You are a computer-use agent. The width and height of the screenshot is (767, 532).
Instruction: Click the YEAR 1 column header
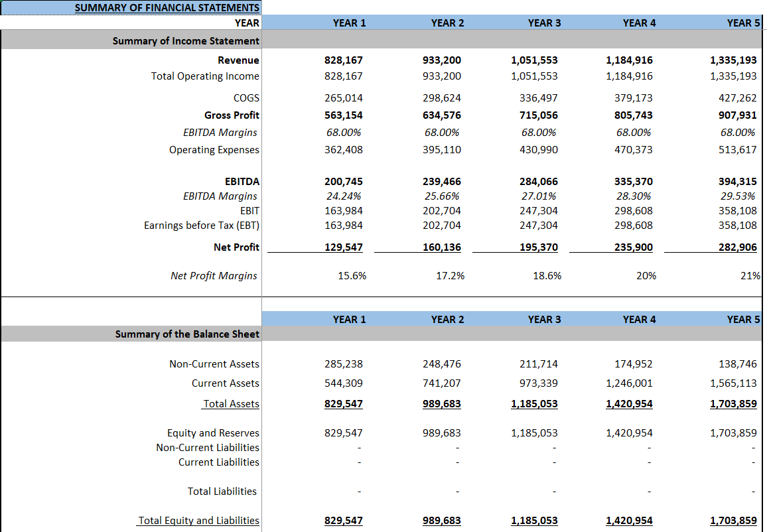[349, 22]
